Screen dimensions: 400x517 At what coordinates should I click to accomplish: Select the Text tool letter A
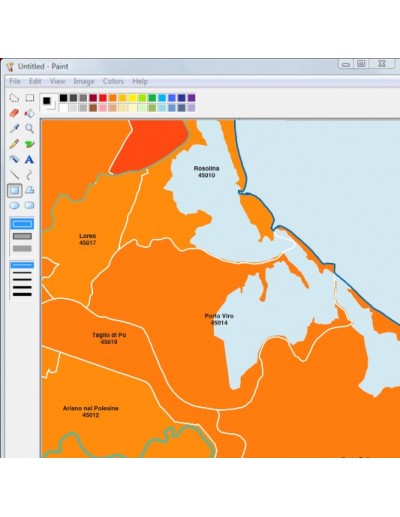click(30, 159)
